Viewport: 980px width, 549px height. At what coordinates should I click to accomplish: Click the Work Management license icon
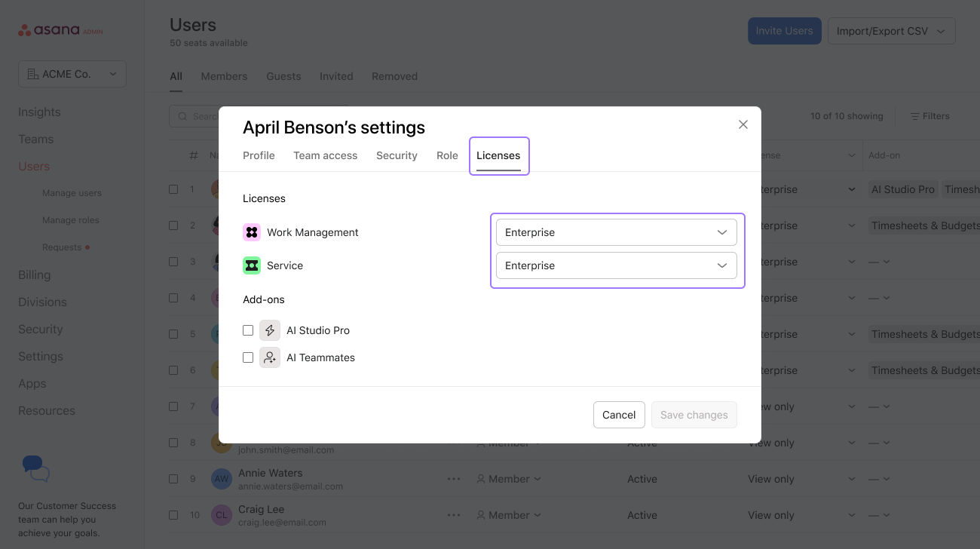(x=252, y=232)
